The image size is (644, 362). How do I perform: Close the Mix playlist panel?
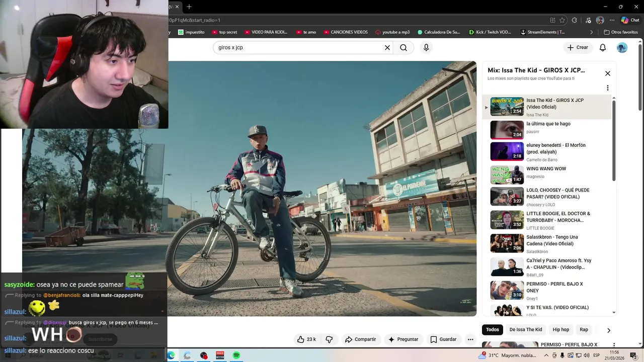tap(608, 73)
